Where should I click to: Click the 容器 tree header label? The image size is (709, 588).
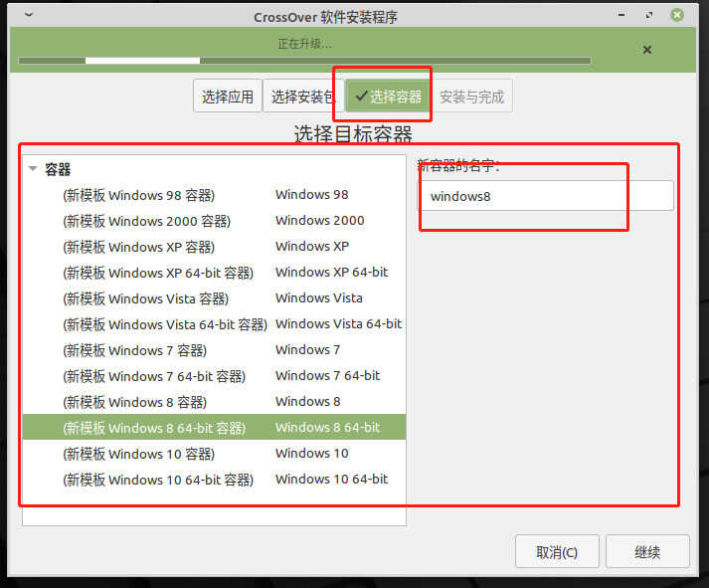coord(58,169)
